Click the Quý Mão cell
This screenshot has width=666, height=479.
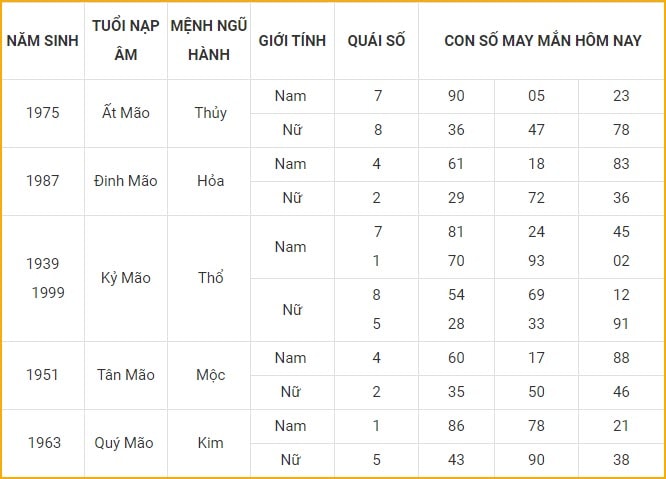point(124,443)
